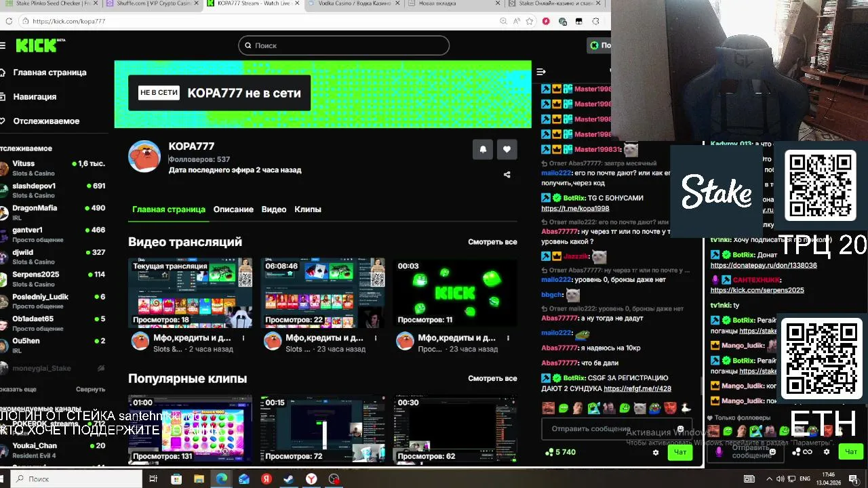Open clip thumbnail with 72 views
Viewport: 868px width, 488px height.
pos(323,429)
